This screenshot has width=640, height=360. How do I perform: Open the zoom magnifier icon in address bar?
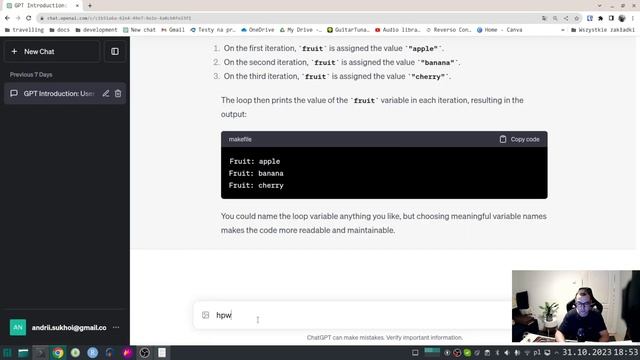tap(555, 18)
